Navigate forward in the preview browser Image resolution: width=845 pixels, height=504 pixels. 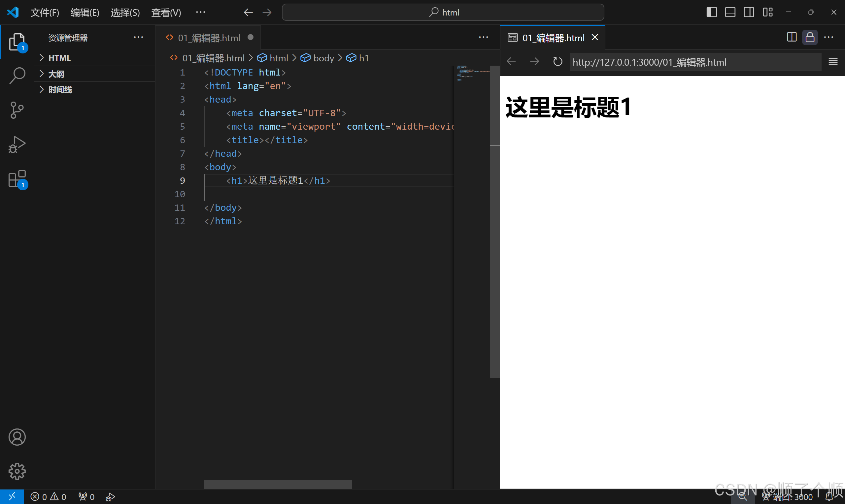[534, 61]
